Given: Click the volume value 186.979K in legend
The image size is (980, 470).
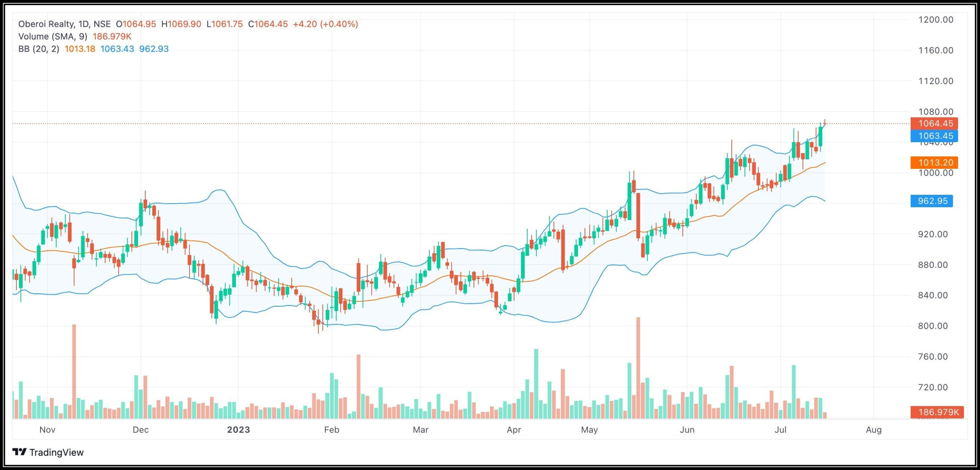Looking at the screenshot, I should pyautogui.click(x=112, y=36).
